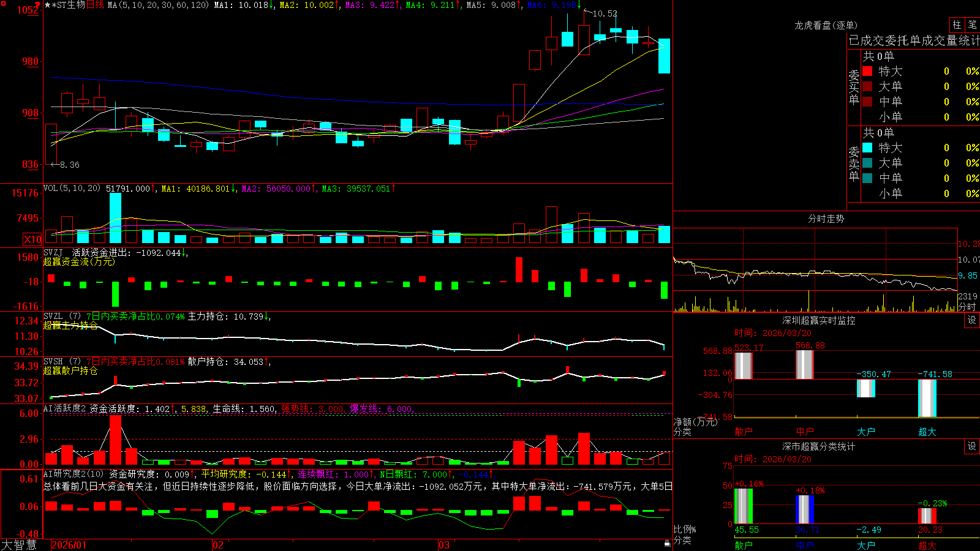Click 超大 bar showing -741.58
Screen dimensions: 980x551
pos(927,398)
